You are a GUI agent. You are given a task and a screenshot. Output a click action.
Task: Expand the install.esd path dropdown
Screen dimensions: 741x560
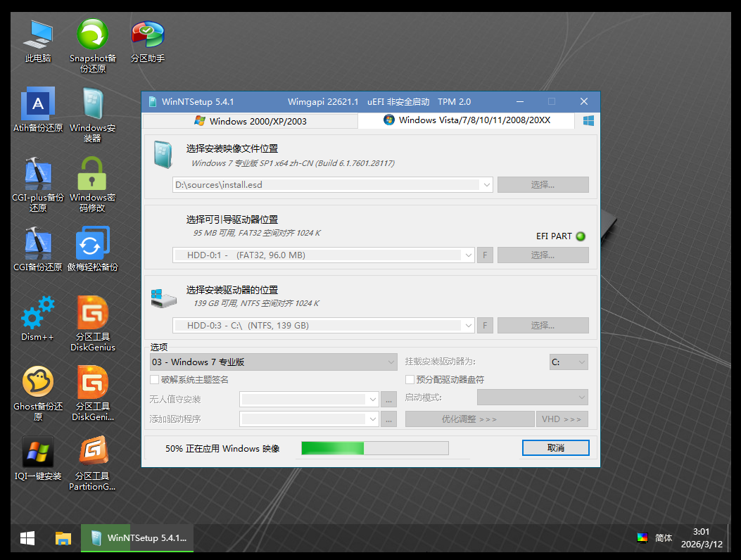click(486, 185)
